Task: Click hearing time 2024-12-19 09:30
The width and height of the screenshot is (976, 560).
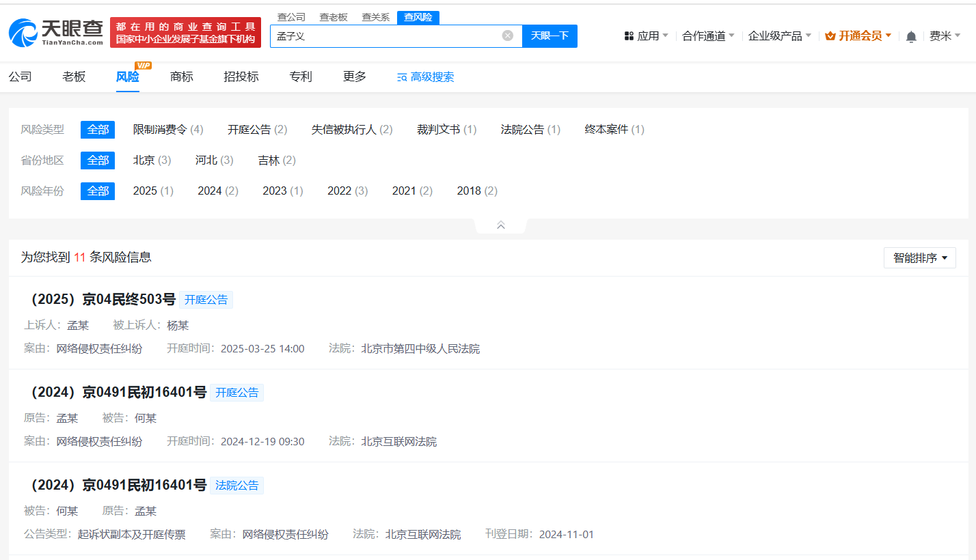Action: [262, 442]
